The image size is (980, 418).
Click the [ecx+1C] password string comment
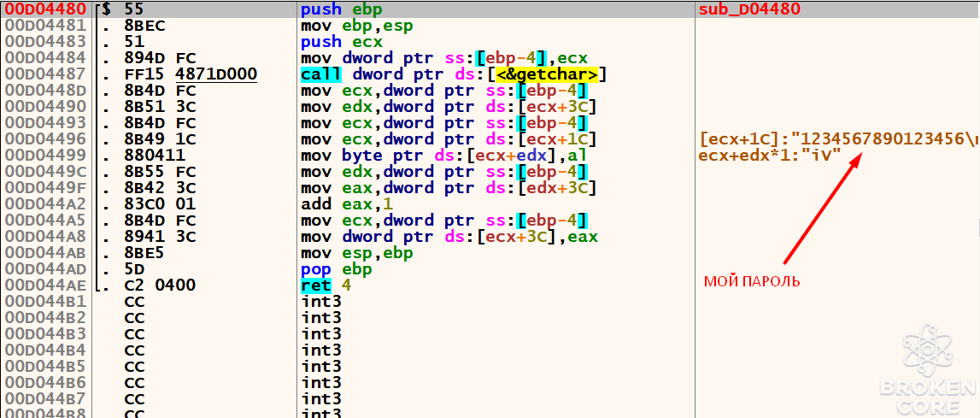(x=839, y=140)
